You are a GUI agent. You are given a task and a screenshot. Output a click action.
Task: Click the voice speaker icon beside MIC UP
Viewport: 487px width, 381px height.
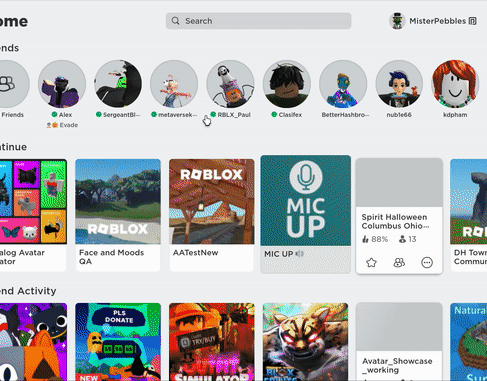coord(300,254)
